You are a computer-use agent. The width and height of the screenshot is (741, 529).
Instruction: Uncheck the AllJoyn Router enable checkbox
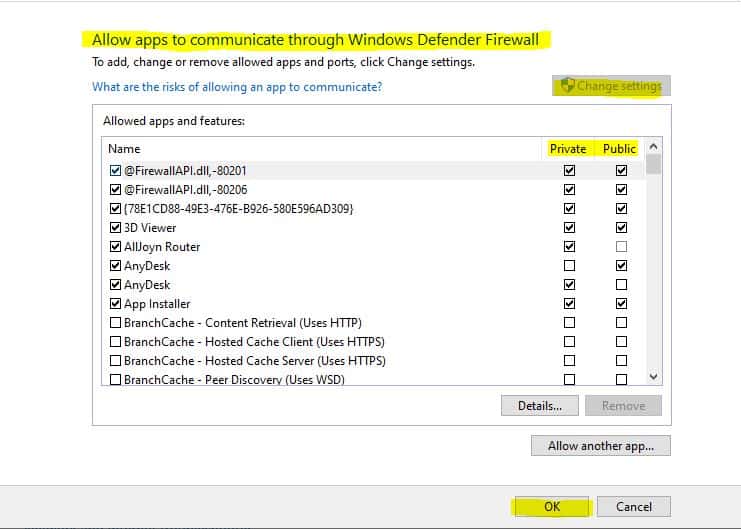[x=115, y=246]
